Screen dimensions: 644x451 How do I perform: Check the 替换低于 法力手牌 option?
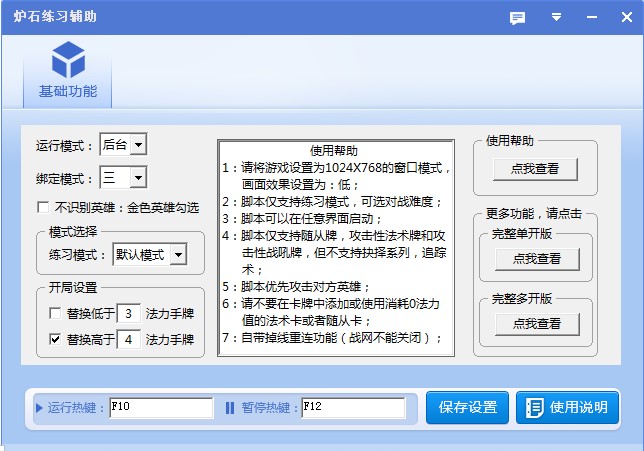tap(55, 313)
